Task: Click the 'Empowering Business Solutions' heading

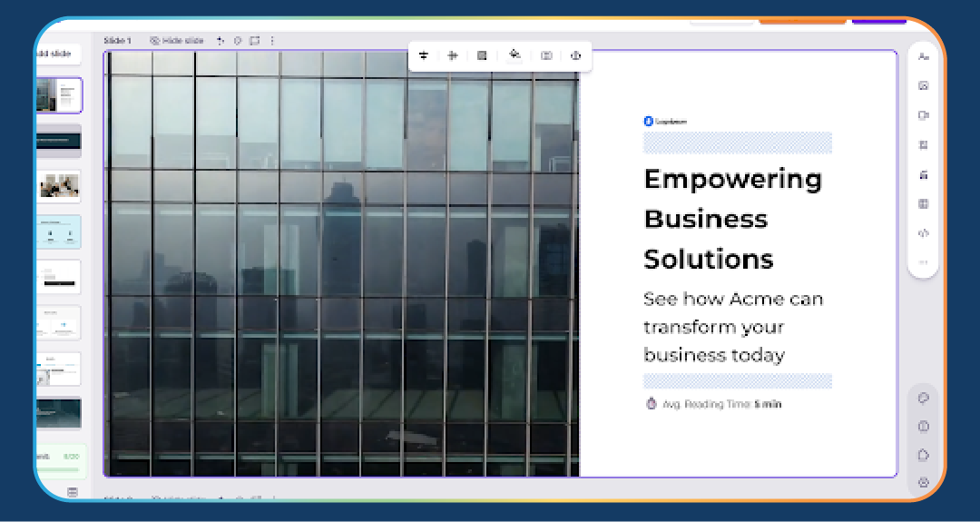Action: coord(733,219)
